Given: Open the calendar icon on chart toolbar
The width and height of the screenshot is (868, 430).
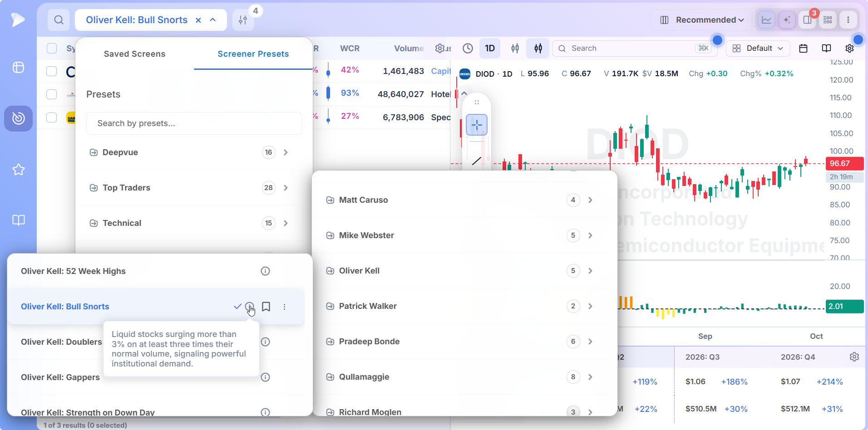Looking at the screenshot, I should click(x=803, y=49).
